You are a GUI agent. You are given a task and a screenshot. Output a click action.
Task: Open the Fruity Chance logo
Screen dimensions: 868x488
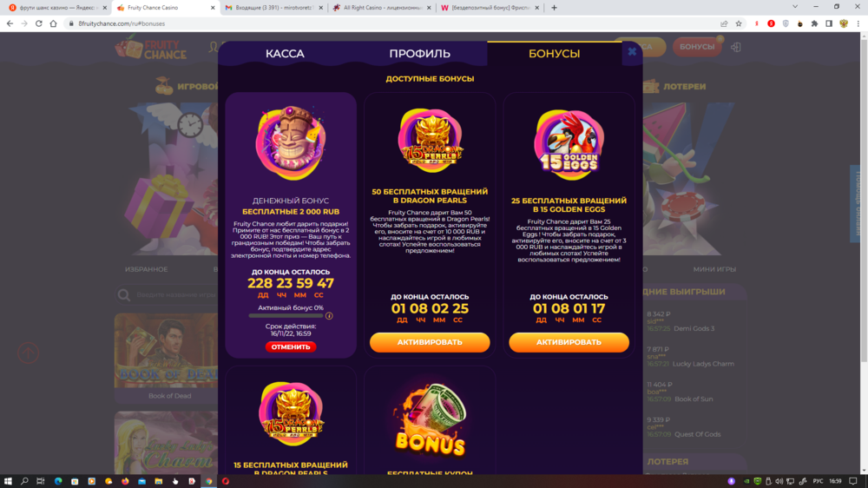point(151,48)
